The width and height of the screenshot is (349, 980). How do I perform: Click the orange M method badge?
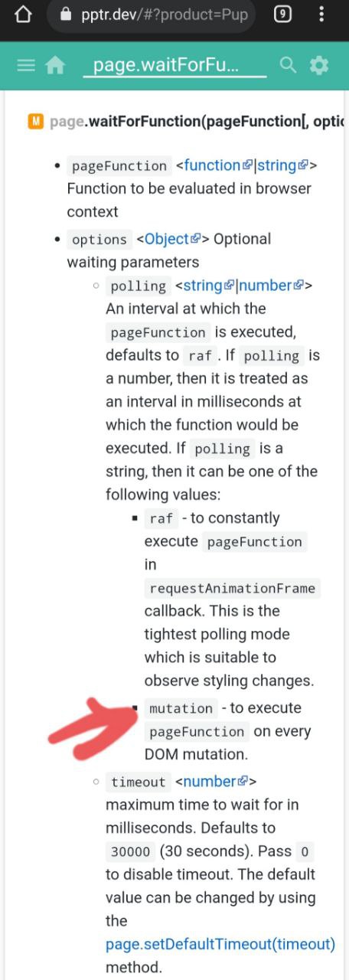(x=35, y=121)
